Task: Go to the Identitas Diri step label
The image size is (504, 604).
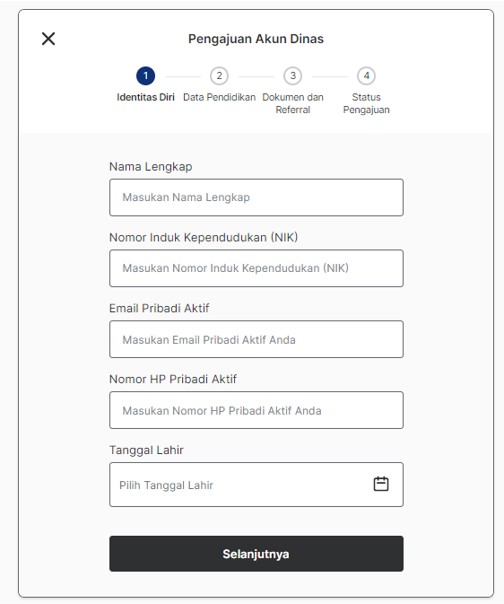Action: pyautogui.click(x=146, y=97)
